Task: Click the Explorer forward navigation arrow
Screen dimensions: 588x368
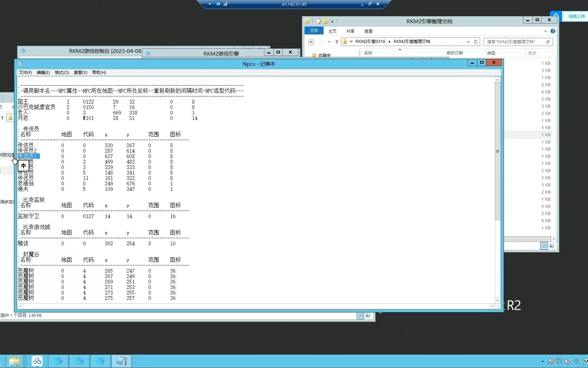Action: coord(321,42)
